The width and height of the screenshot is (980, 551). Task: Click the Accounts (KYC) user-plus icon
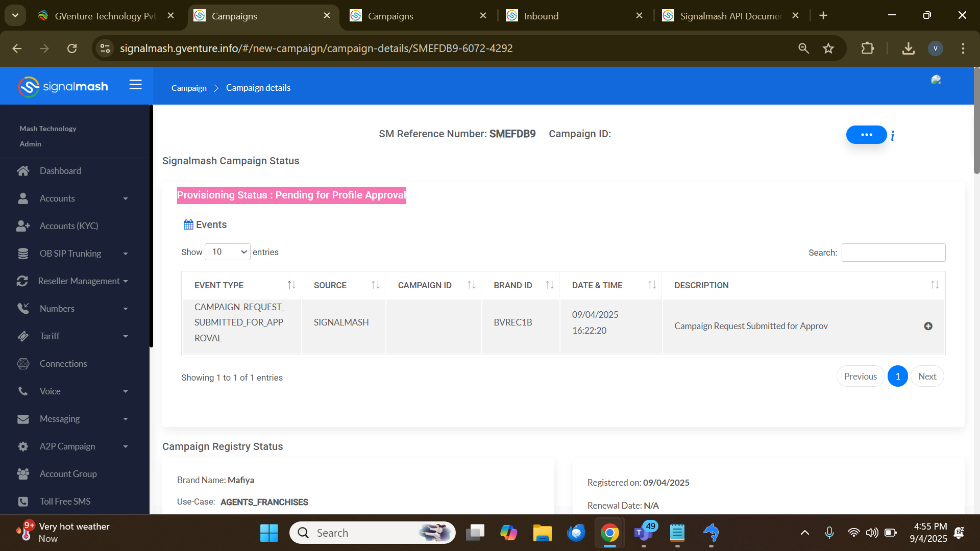click(23, 226)
